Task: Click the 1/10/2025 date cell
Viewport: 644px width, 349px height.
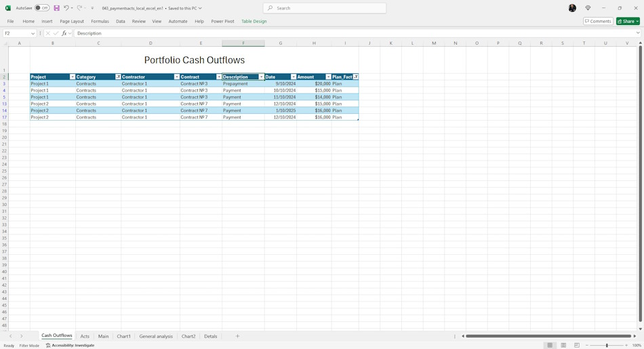Action: click(x=281, y=110)
